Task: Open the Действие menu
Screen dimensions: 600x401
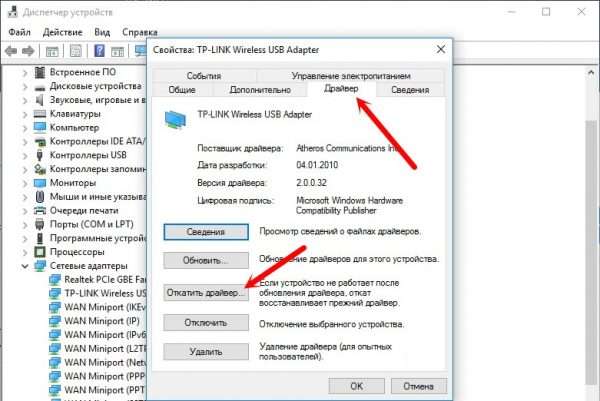Action: tap(64, 31)
